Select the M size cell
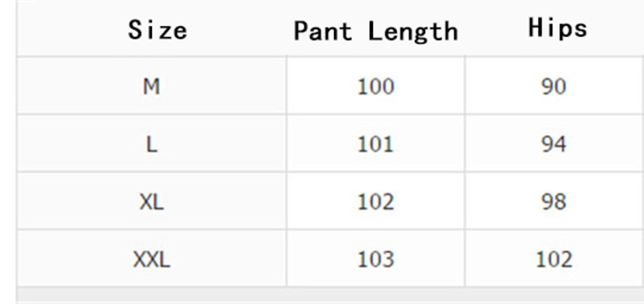The height and width of the screenshot is (304, 644). tap(152, 86)
